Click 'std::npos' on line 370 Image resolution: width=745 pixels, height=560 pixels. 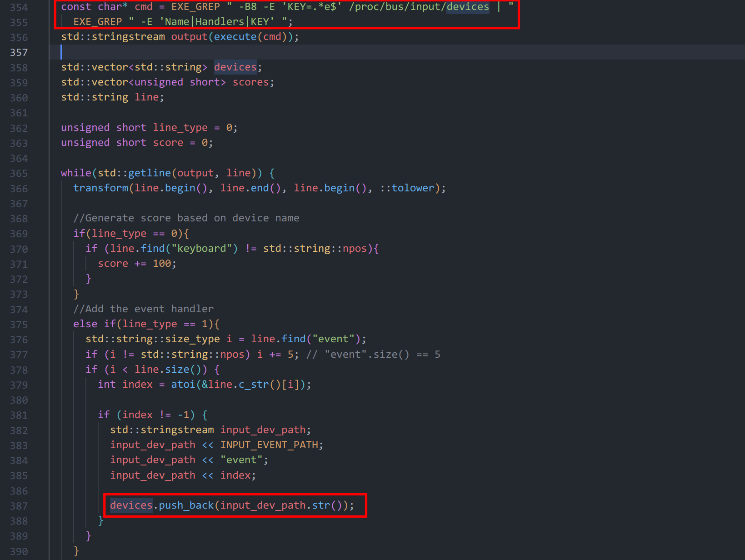click(x=315, y=249)
